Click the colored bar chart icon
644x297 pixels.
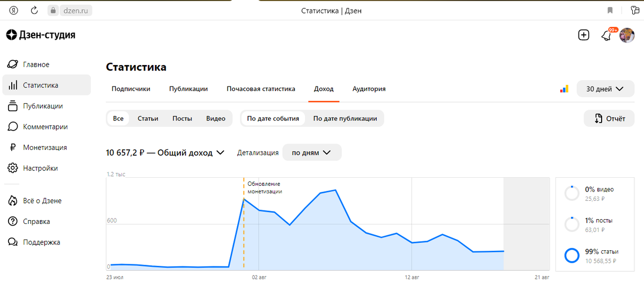tap(564, 89)
